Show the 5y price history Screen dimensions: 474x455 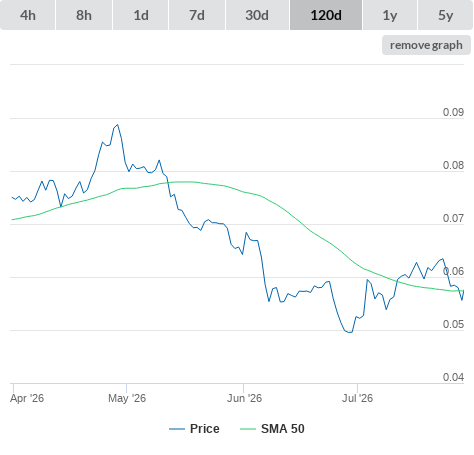445,15
